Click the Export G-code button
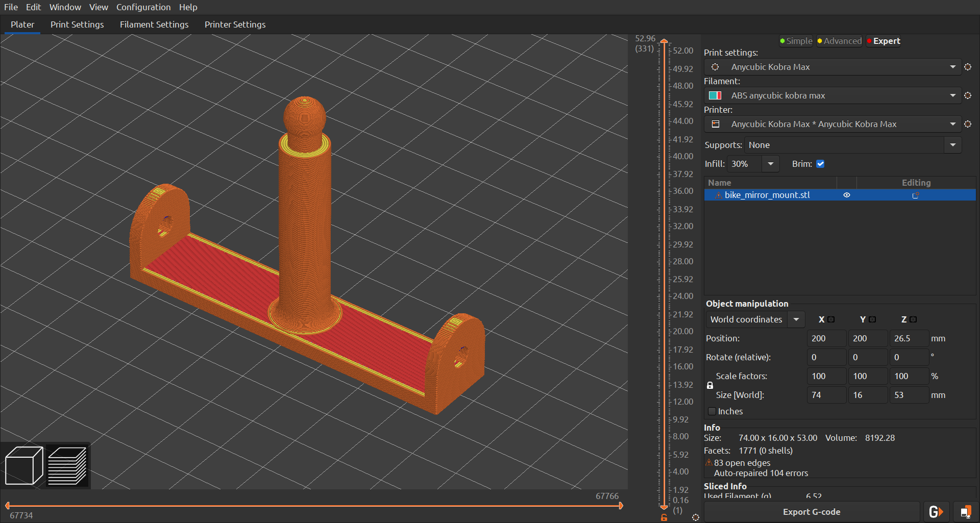Viewport: 980px width, 523px height. click(x=812, y=512)
